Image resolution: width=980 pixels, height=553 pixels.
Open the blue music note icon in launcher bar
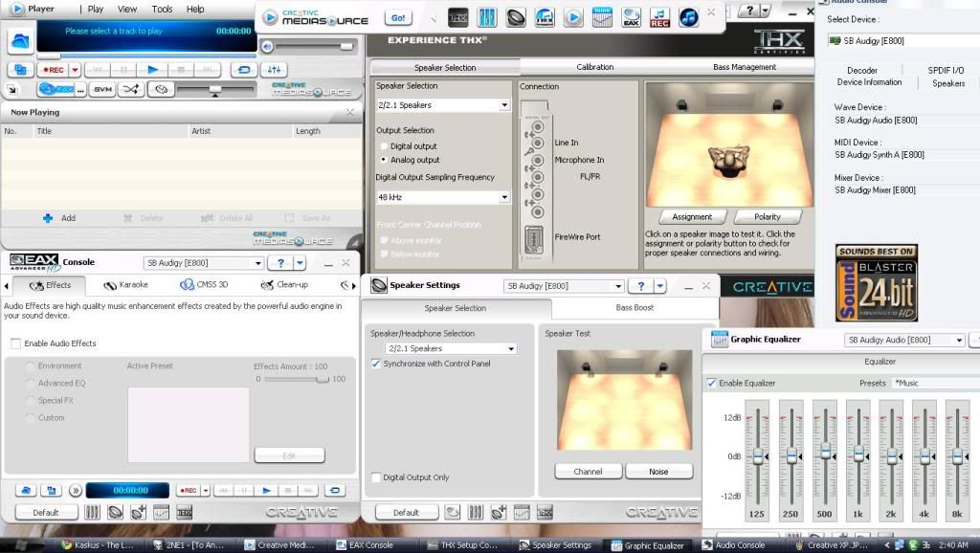689,17
